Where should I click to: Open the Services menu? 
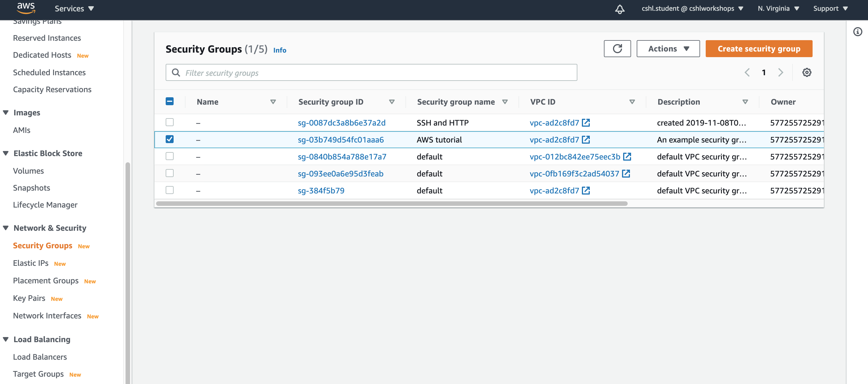pos(74,8)
